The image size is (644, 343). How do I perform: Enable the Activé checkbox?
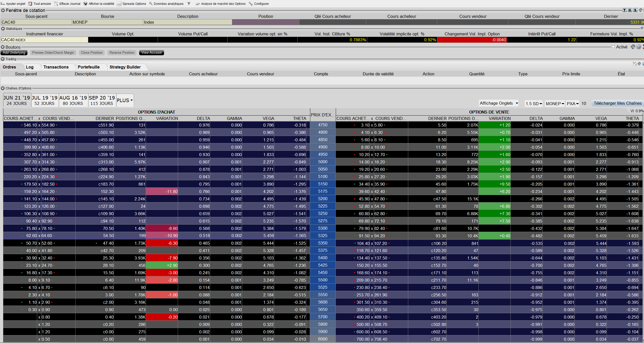pyautogui.click(x=613, y=47)
